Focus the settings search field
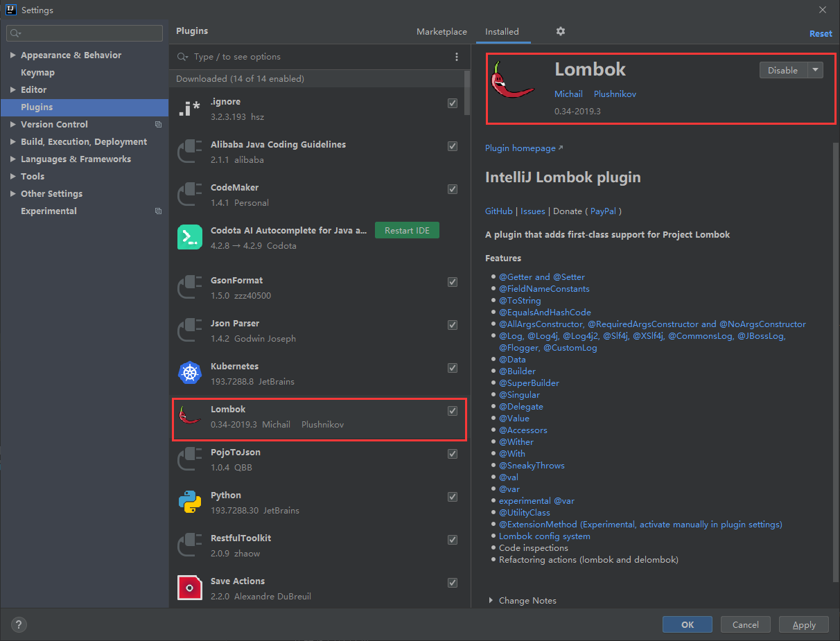840x641 pixels. pyautogui.click(x=85, y=33)
